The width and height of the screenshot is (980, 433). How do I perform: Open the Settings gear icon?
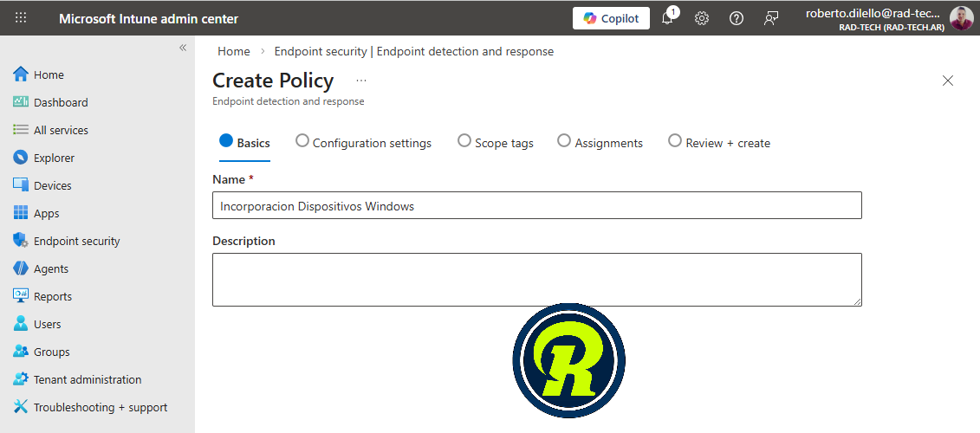pyautogui.click(x=702, y=18)
